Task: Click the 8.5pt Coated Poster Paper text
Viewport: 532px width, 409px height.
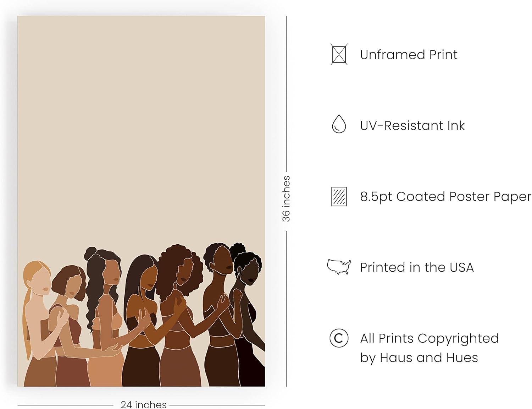Action: tap(445, 197)
